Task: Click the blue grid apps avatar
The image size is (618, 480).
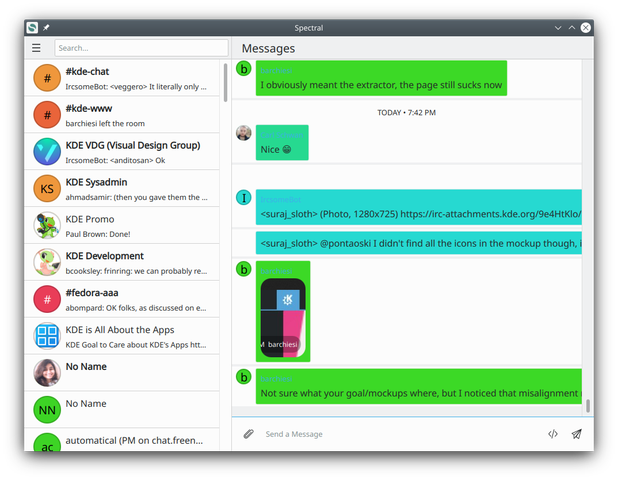Action: pyautogui.click(x=47, y=336)
